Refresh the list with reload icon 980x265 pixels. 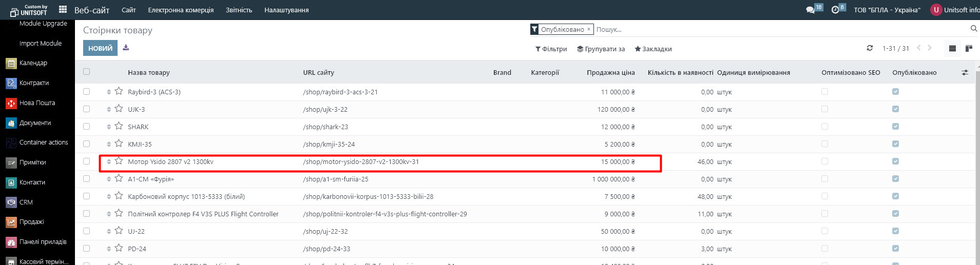click(870, 48)
